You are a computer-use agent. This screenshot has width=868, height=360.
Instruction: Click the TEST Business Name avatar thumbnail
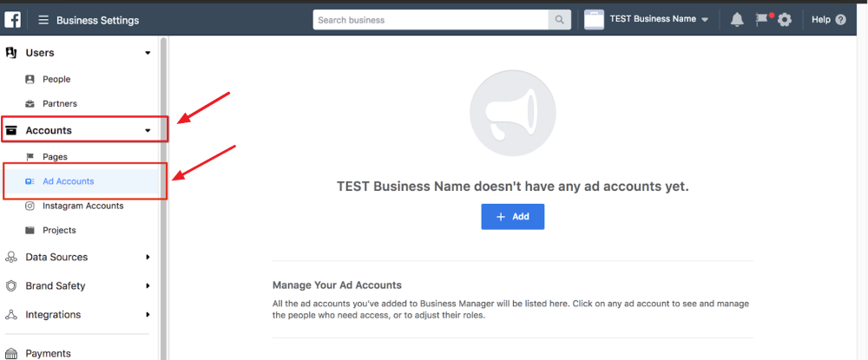pyautogui.click(x=594, y=20)
